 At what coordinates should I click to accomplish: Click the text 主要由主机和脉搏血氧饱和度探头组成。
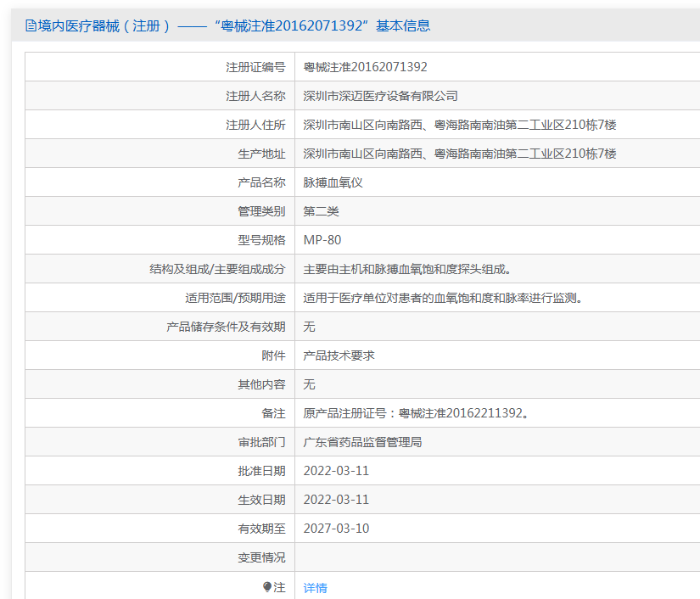tap(407, 269)
